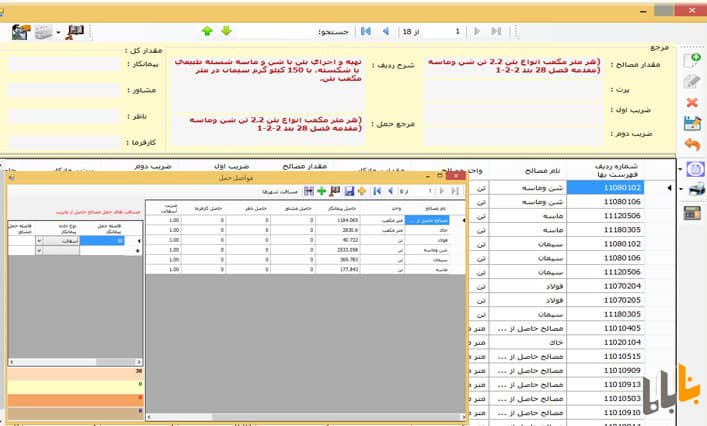Click the پیمانکار input field
This screenshot has width=707, height=426.
coord(64,64)
